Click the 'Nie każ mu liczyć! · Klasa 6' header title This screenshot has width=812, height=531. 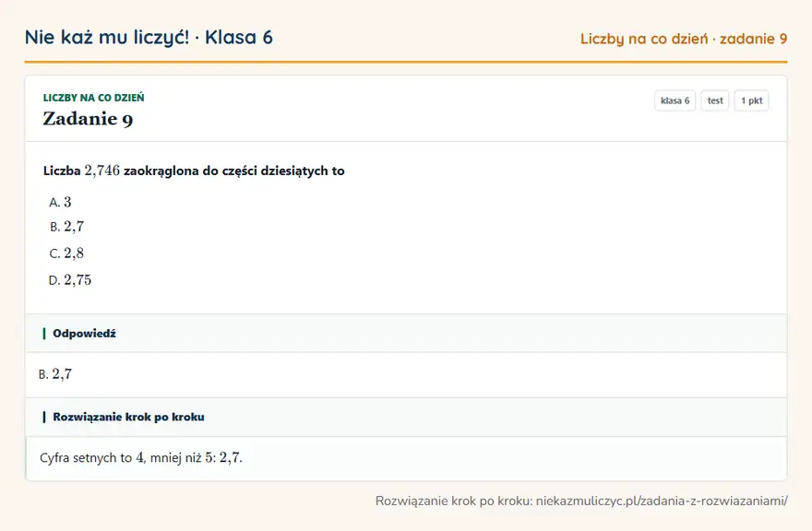point(149,38)
